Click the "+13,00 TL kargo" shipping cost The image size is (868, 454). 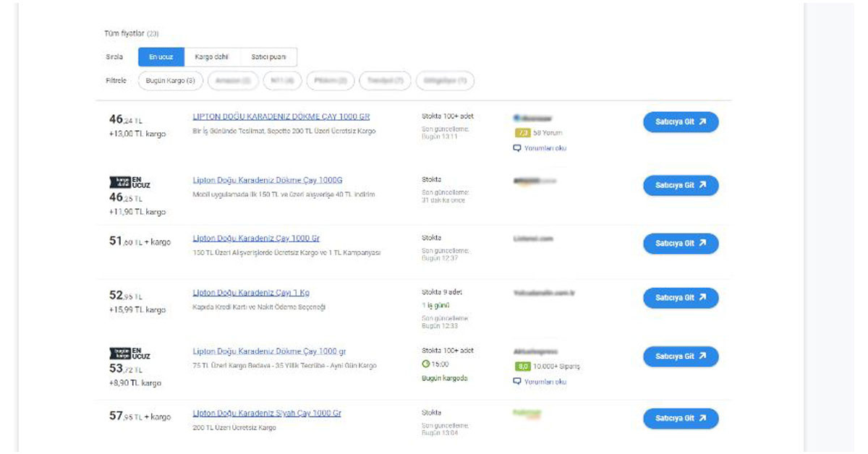pyautogui.click(x=137, y=134)
